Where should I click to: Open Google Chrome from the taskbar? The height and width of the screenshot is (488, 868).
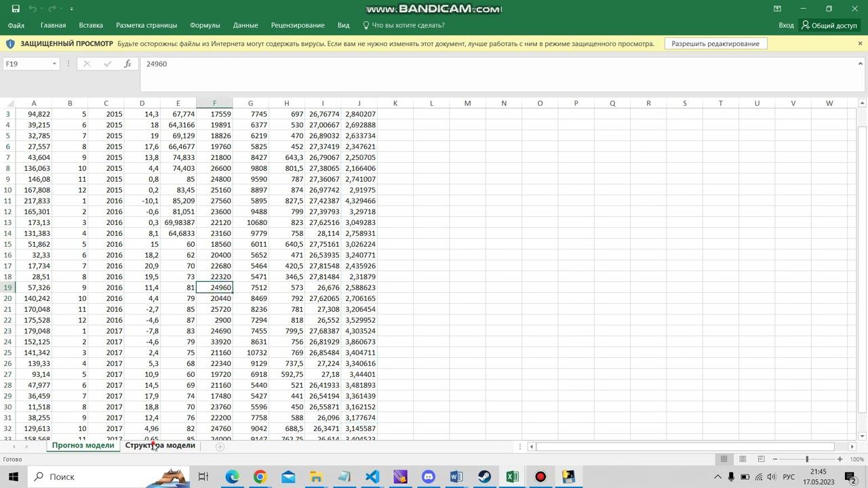[x=260, y=476]
